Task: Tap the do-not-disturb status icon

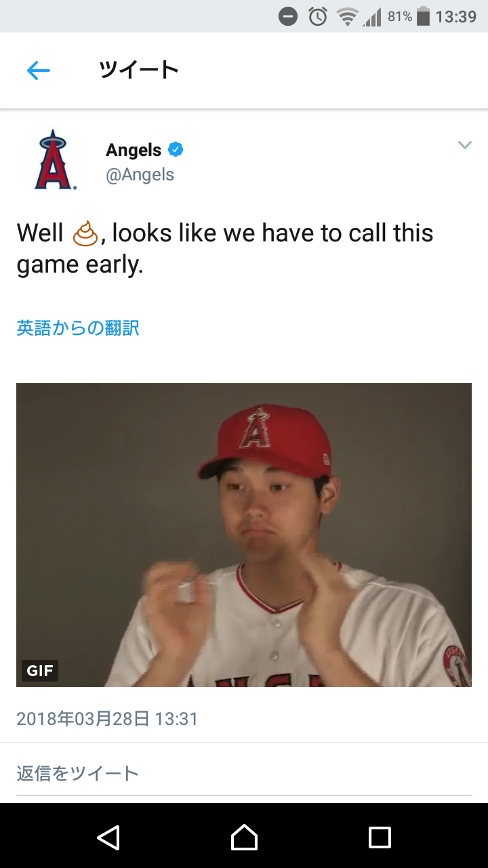Action: [288, 16]
